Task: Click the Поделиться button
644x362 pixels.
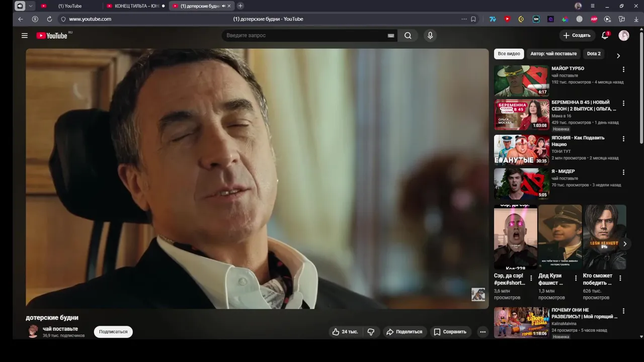Action: (404, 332)
